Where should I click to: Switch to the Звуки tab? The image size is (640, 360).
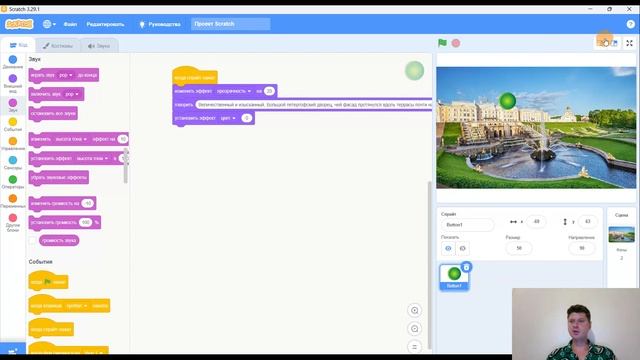point(99,46)
